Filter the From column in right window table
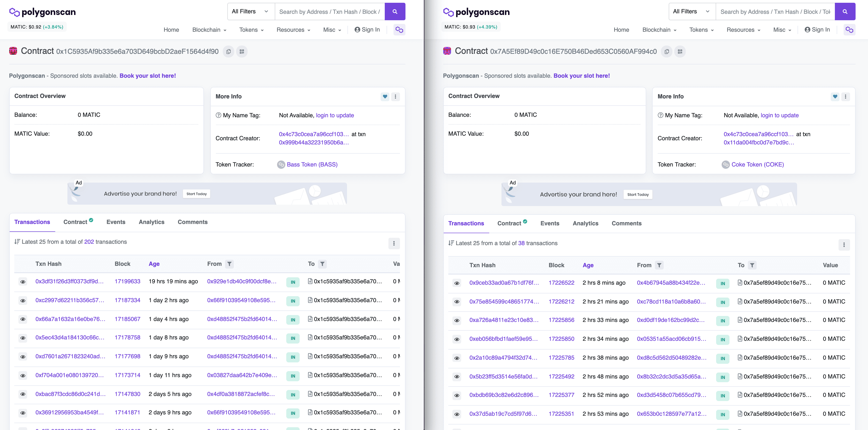The height and width of the screenshot is (430, 868). tap(659, 265)
